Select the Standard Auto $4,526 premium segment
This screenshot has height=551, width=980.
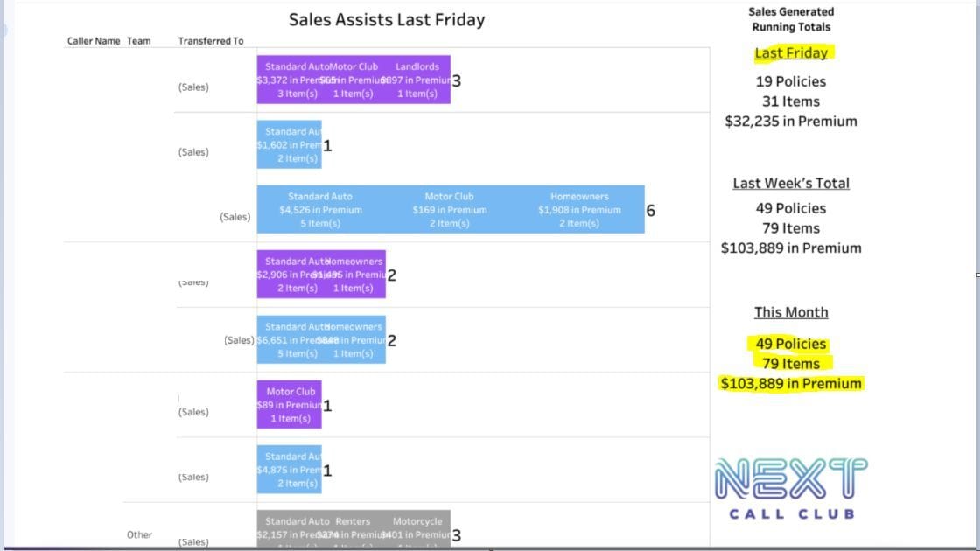coord(320,209)
